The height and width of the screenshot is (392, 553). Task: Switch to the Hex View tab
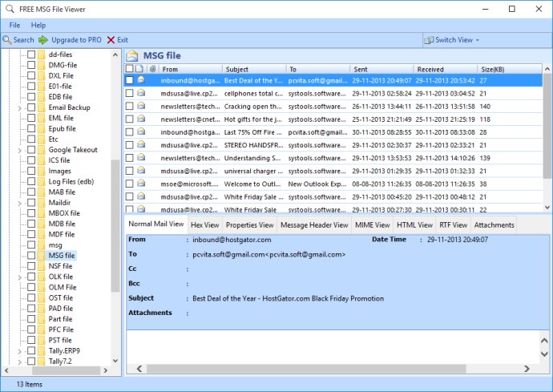(x=205, y=225)
